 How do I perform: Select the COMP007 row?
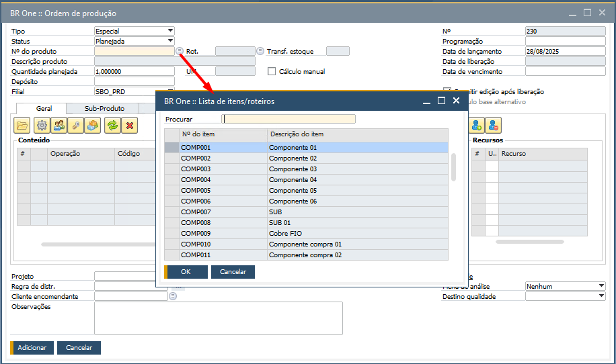(307, 212)
